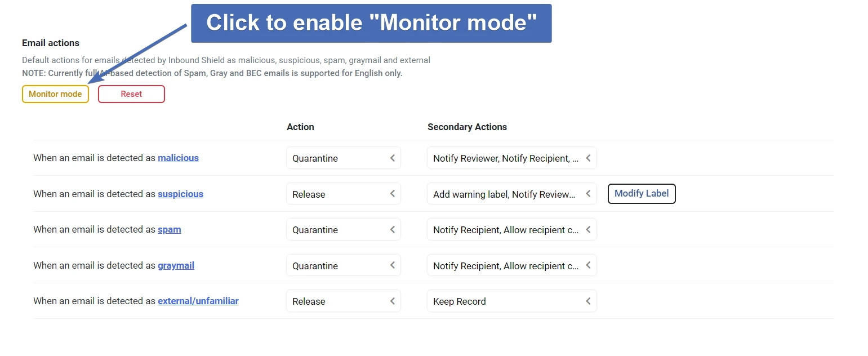This screenshot has height=356, width=868.
Task: Click the external/unfamiliar link
Action: pos(198,301)
